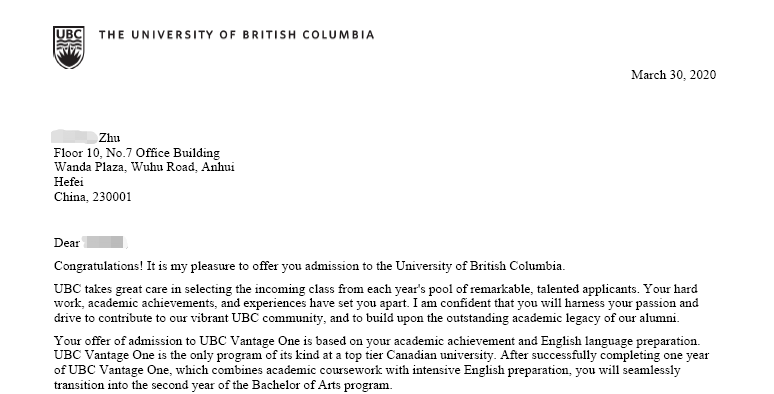
Task: Click 'Wanda Plaza, Wuhu Road, Anhui' line
Action: (x=144, y=167)
